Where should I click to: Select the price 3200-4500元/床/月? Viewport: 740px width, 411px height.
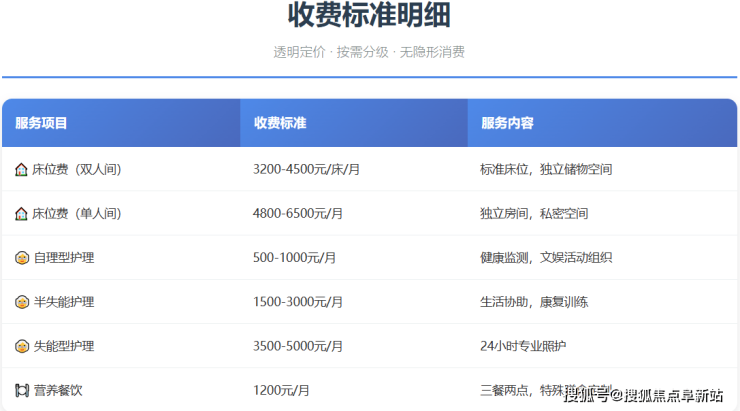pyautogui.click(x=307, y=170)
